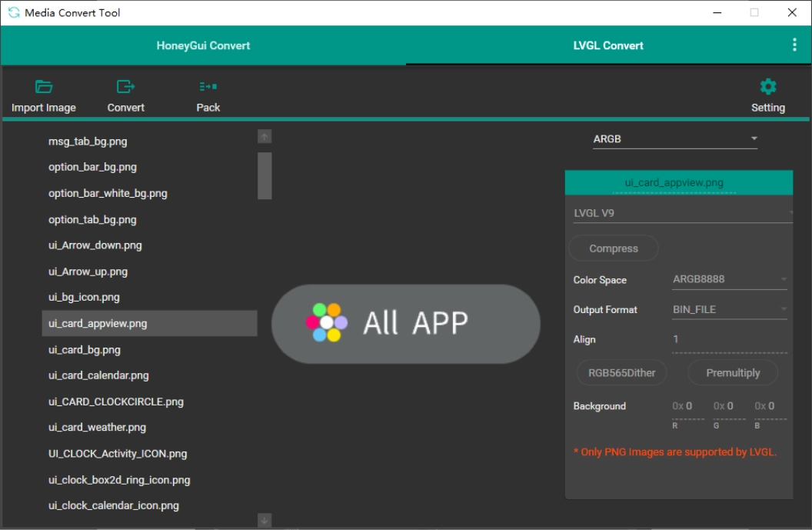
Task: Open the LVGL V9 version dropdown
Action: click(683, 213)
